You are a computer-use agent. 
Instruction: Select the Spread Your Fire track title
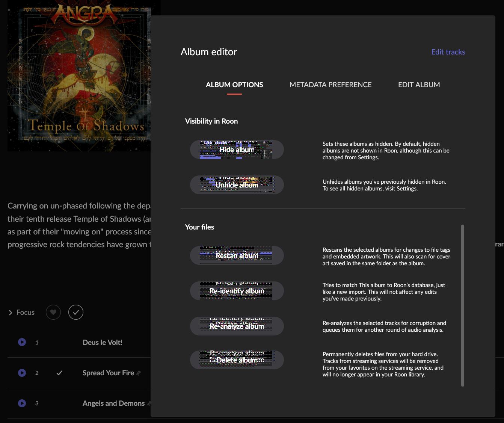point(108,373)
